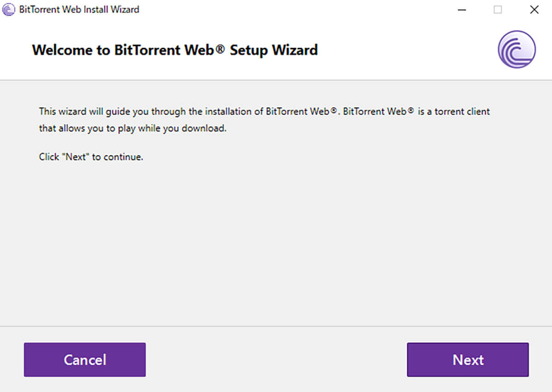Click the blank title bar space before minimize
Viewport: 552px width, 392px height.
pos(294,10)
